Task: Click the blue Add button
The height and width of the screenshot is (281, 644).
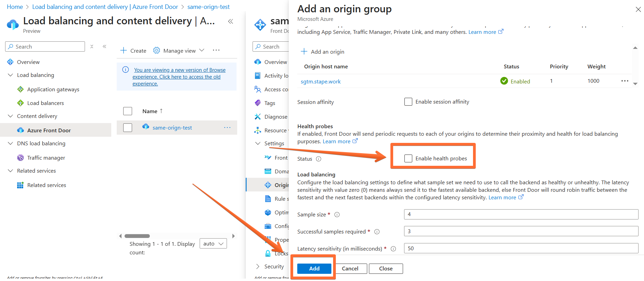Action: point(314,268)
